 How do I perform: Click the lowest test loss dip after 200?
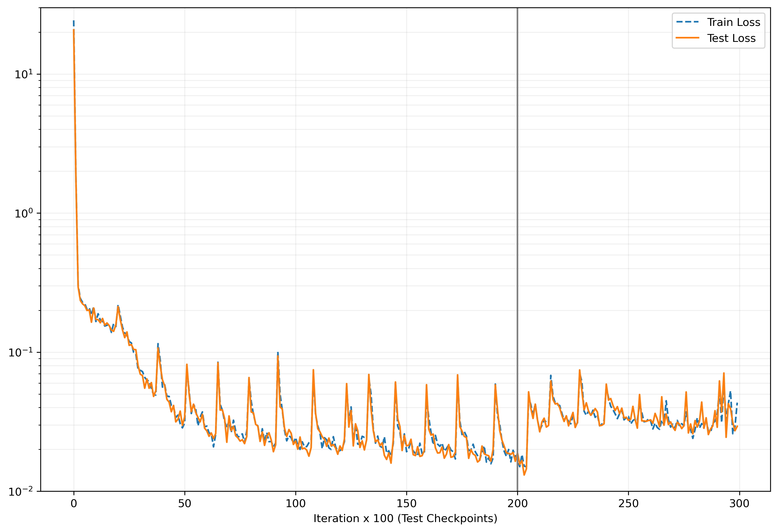[524, 475]
